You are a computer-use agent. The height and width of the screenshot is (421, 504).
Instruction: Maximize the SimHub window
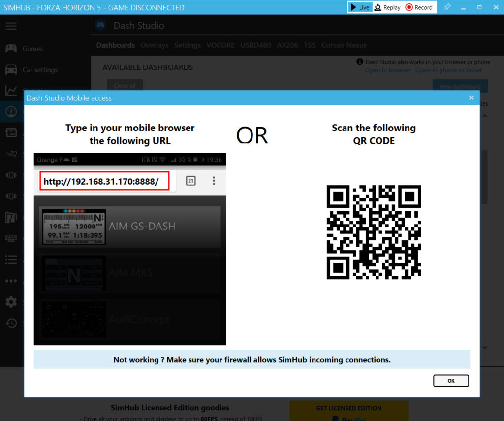[x=479, y=7]
